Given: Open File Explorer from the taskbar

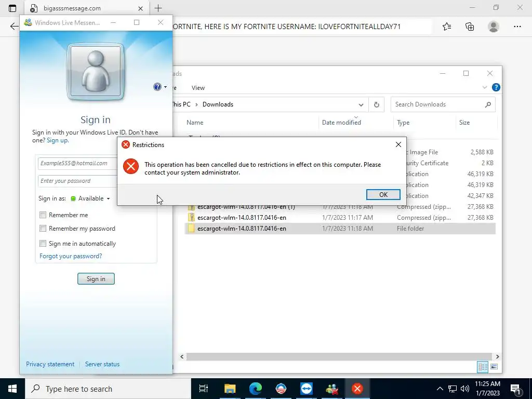Looking at the screenshot, I should (x=230, y=389).
